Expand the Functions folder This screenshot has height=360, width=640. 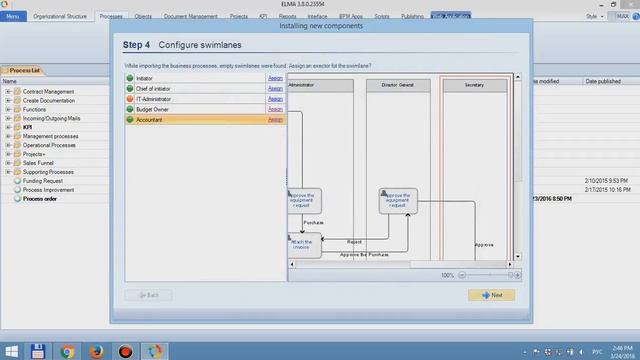click(x=8, y=109)
